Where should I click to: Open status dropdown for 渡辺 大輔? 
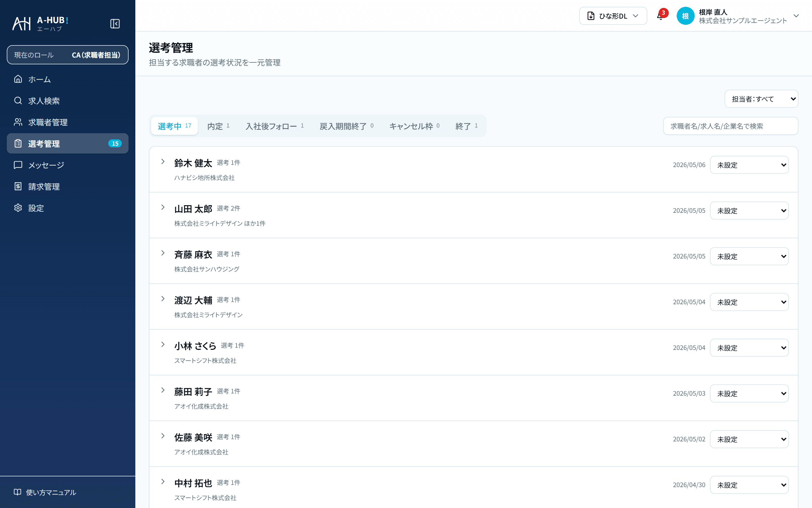click(x=749, y=302)
